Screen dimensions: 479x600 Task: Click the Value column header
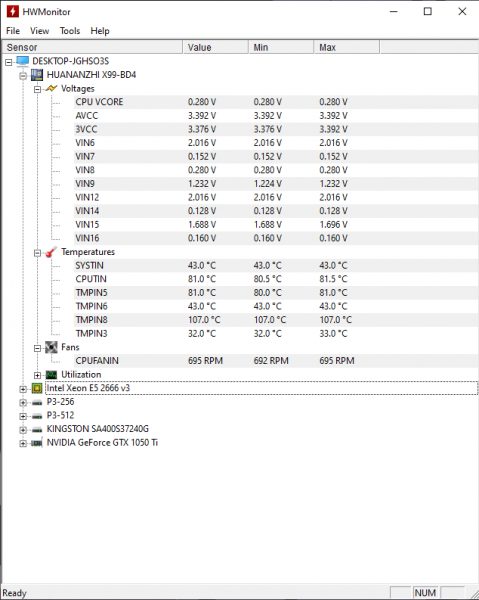pyautogui.click(x=215, y=47)
